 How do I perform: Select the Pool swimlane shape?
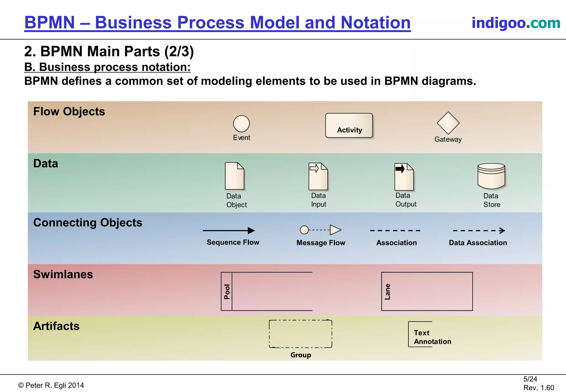267,291
